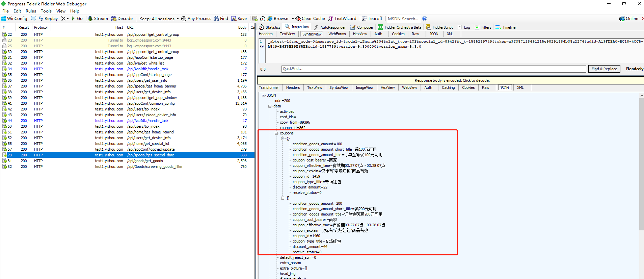Image resolution: width=644 pixels, height=279 pixels.
Task: Select discount_amount=44 tree node
Action: 310,247
